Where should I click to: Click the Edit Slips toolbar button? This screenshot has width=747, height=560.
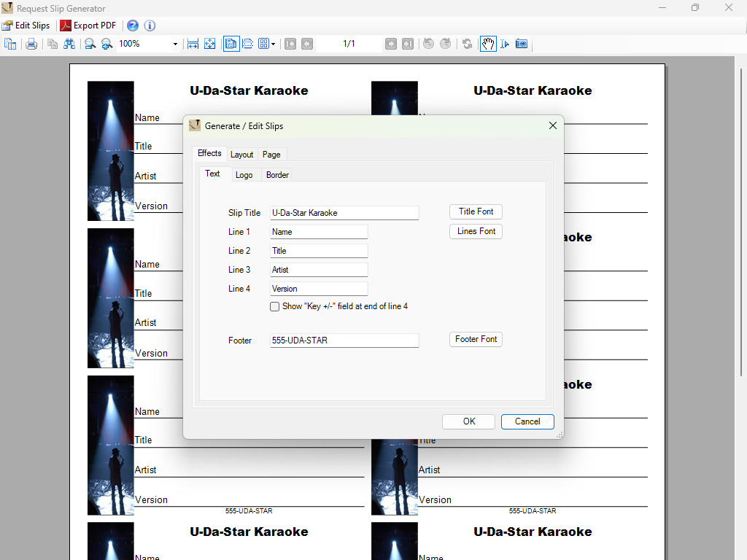26,26
